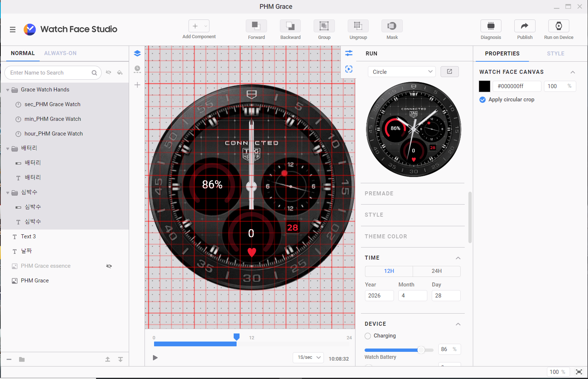Click the black canvas color swatch

click(484, 86)
